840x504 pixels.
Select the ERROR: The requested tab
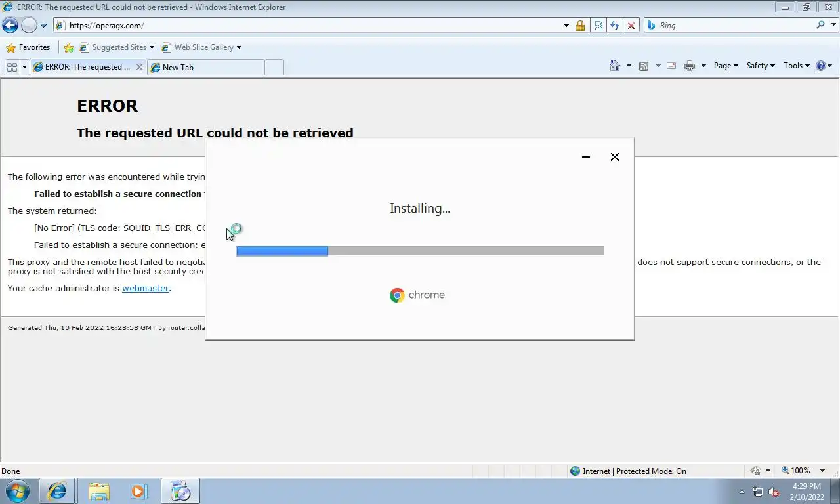pyautogui.click(x=82, y=67)
